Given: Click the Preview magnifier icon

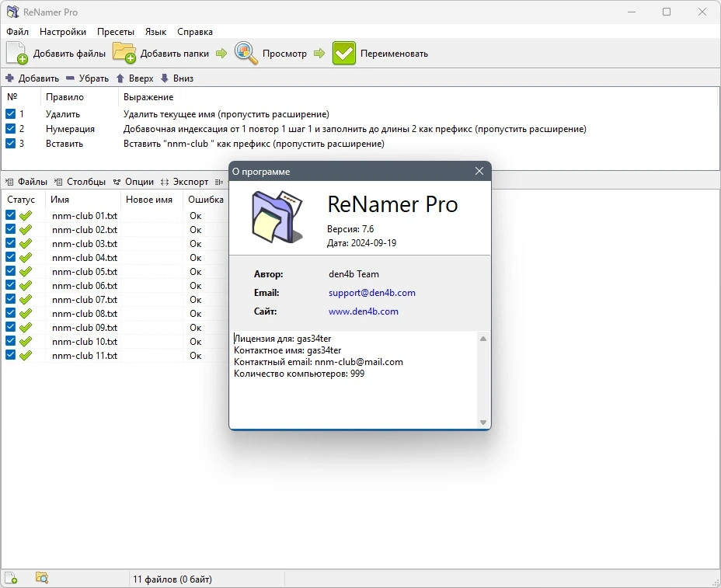Looking at the screenshot, I should tap(246, 54).
